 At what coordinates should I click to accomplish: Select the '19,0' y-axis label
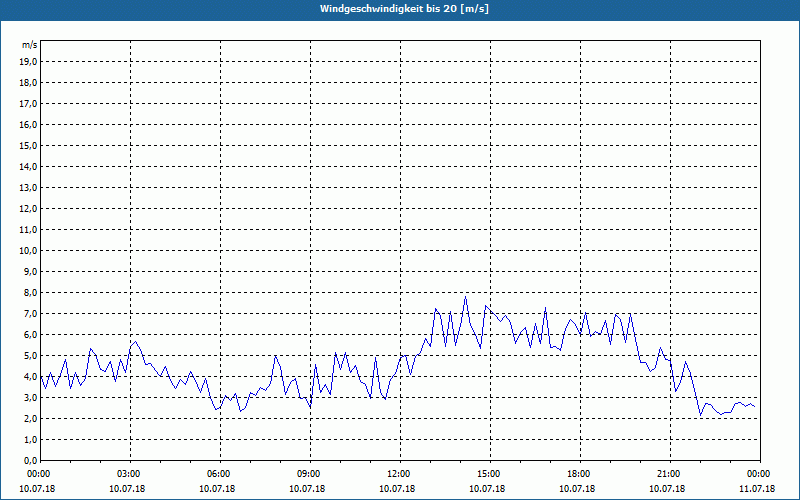coord(28,62)
